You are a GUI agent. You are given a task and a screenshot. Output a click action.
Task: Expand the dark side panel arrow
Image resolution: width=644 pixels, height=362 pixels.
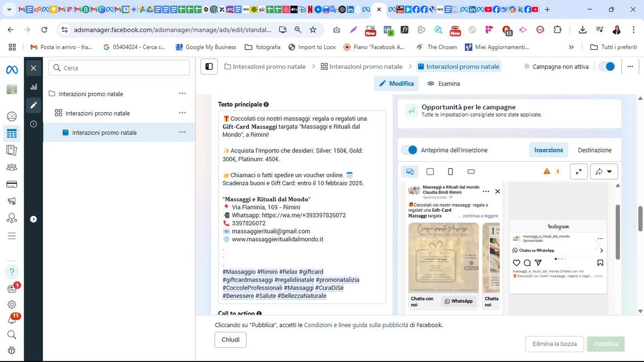(33, 219)
